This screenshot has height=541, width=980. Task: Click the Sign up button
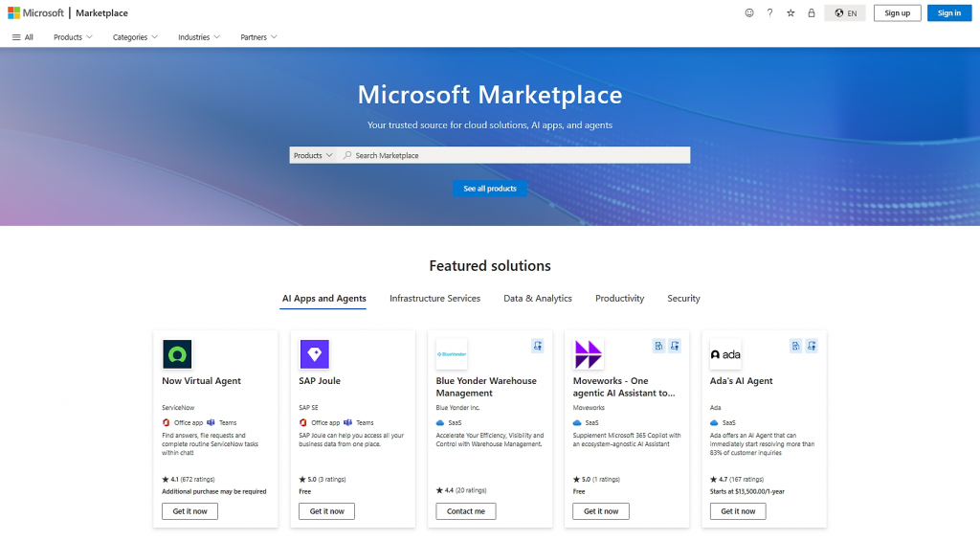pyautogui.click(x=897, y=13)
